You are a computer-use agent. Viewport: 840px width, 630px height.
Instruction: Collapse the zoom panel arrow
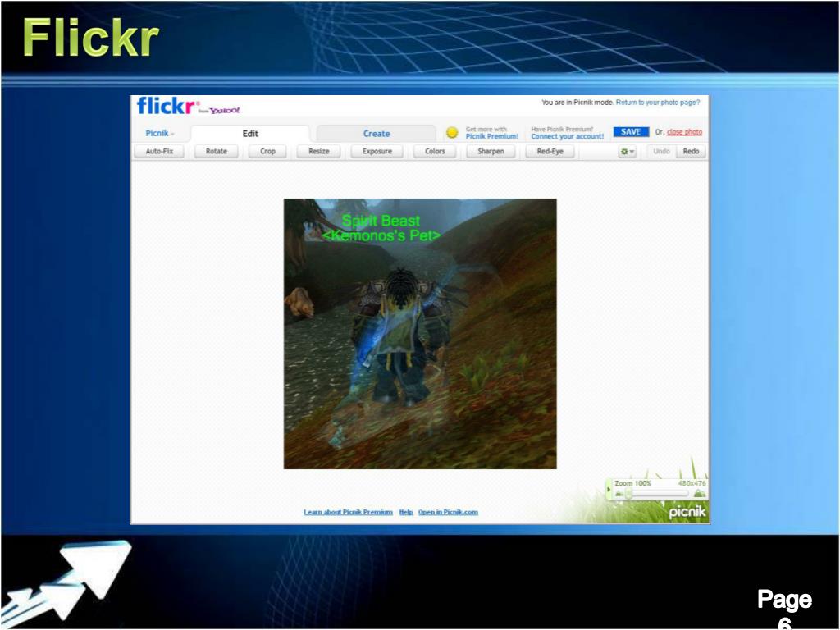pos(609,489)
